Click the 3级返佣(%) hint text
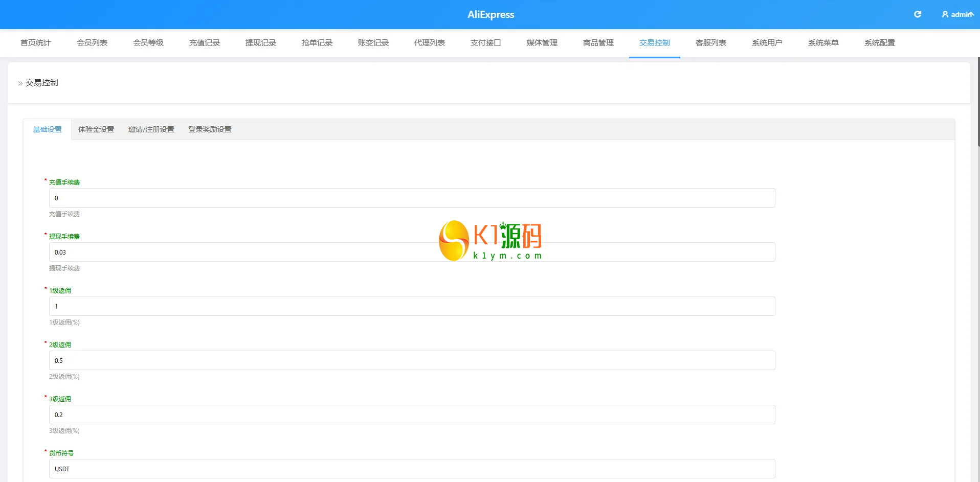980x482 pixels. [x=64, y=431]
